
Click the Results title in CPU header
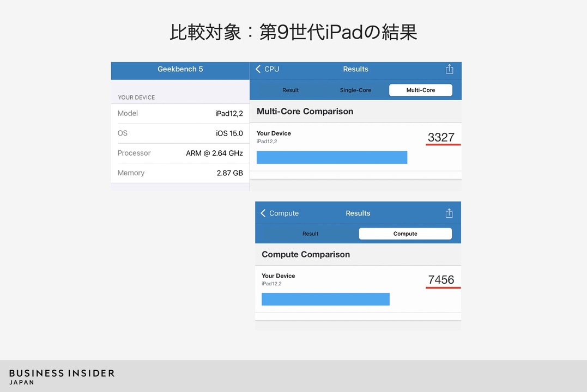click(356, 69)
